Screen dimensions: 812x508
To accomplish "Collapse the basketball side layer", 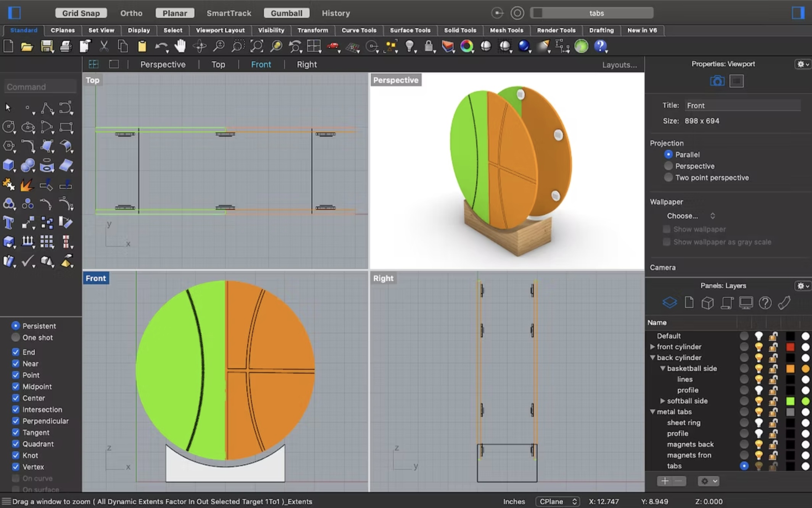I will [663, 368].
